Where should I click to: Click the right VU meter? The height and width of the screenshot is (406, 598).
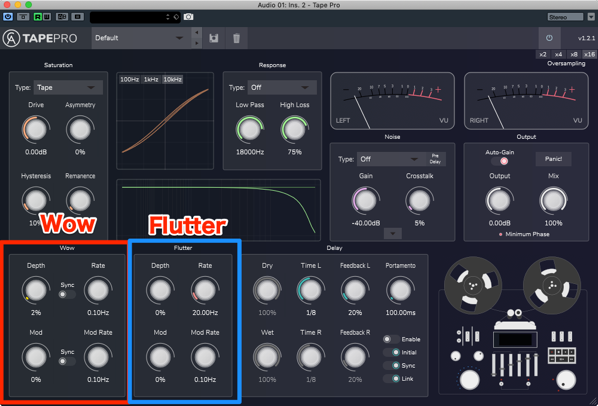[x=526, y=101]
